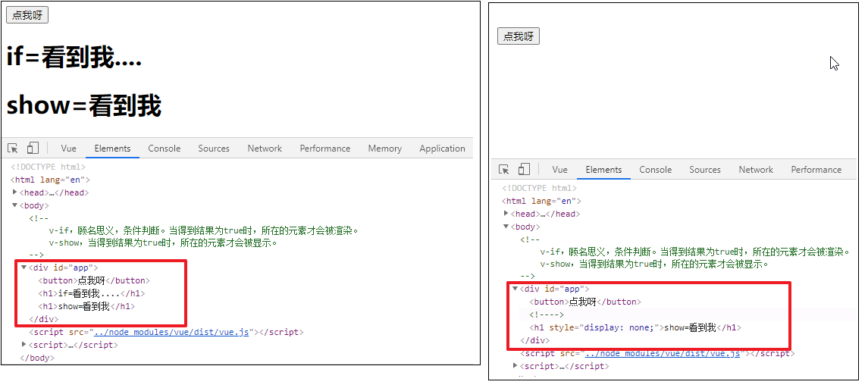
Task: Click if=看到我.... heading on left page
Action: (x=74, y=57)
